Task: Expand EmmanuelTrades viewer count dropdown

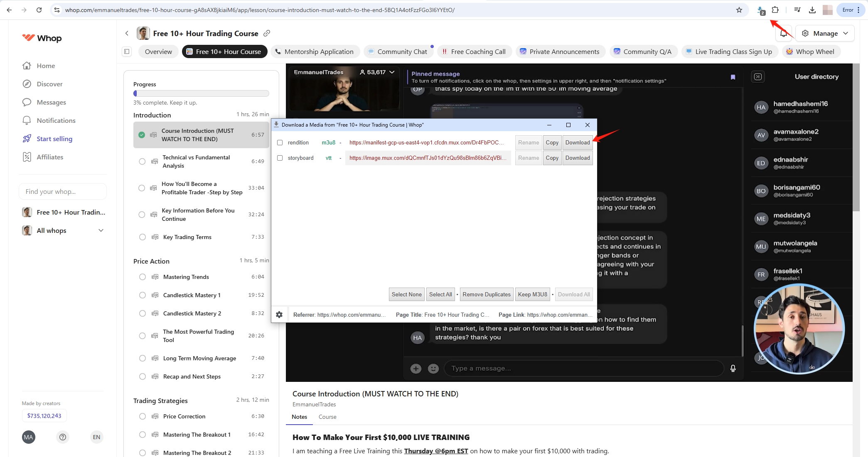Action: coord(392,72)
